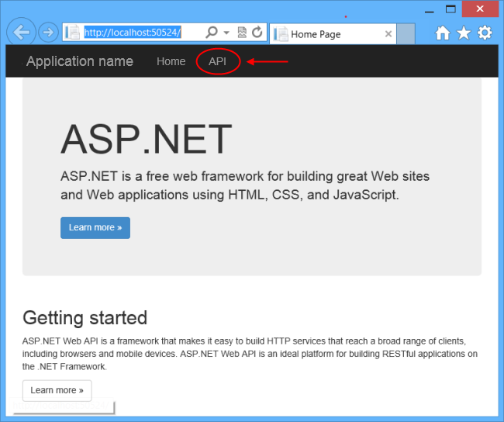Close the browser window
Screen dimensions: 504x422
point(480,9)
